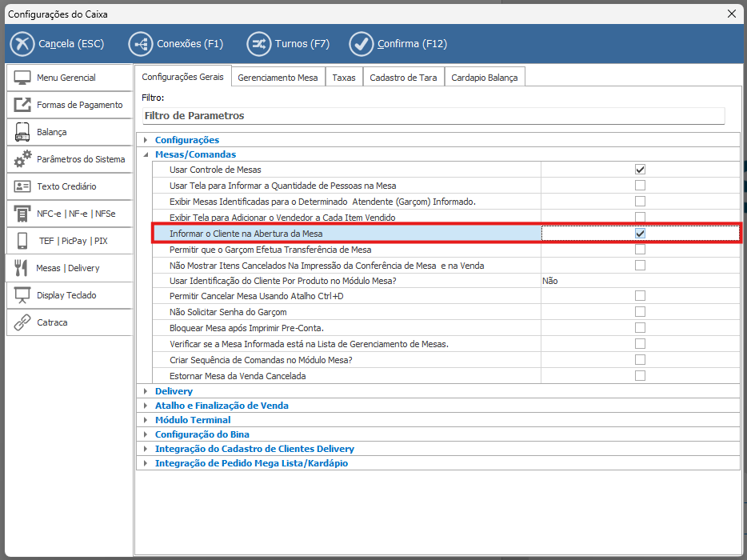Open Conexões (F1) connections icon
This screenshot has height=560, width=747.
coord(141,43)
